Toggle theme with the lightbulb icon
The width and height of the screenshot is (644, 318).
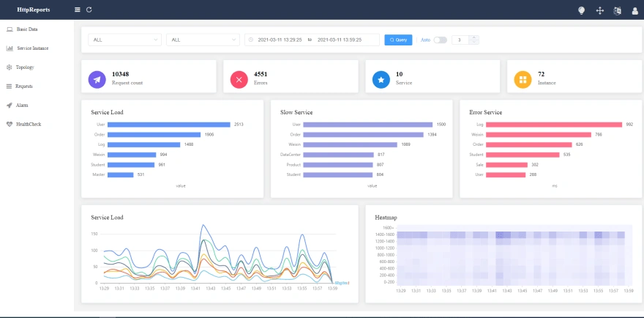[581, 11]
